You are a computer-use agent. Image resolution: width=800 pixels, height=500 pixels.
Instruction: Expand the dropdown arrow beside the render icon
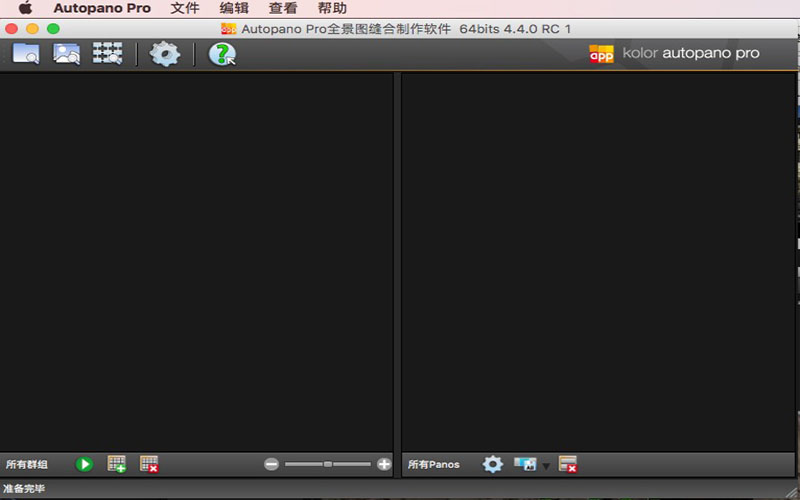tap(546, 466)
